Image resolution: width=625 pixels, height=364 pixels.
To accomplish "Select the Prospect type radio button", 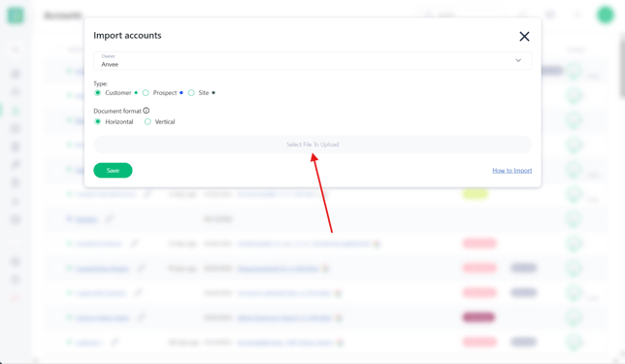I will pyautogui.click(x=146, y=93).
